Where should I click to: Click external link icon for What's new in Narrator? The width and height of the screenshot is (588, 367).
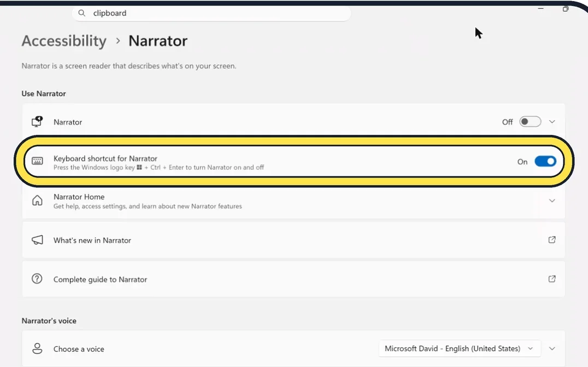tap(552, 240)
